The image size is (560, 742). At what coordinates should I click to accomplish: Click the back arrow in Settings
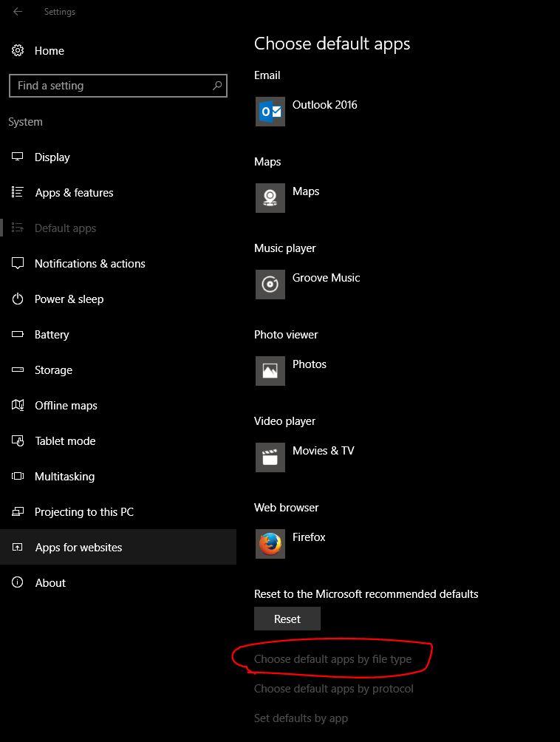[18, 12]
